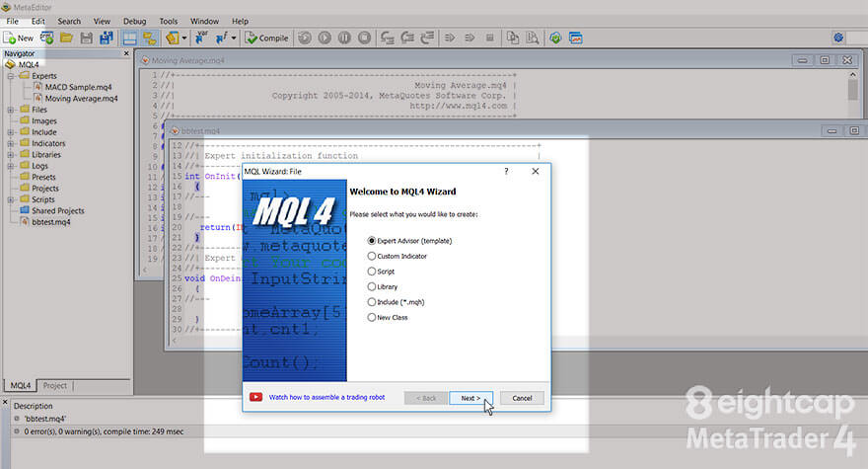Save all files with the blue floppies icon
This screenshot has height=469, width=868.
(x=106, y=38)
